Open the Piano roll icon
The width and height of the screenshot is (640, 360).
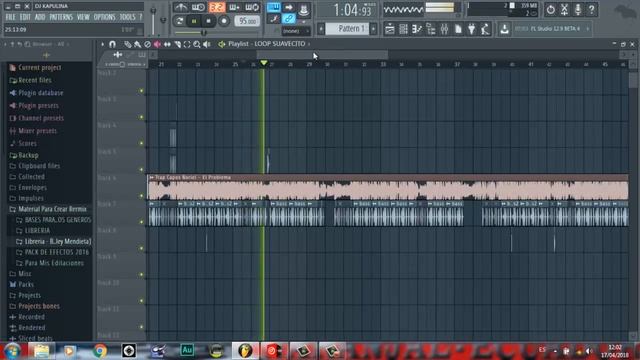(417, 29)
